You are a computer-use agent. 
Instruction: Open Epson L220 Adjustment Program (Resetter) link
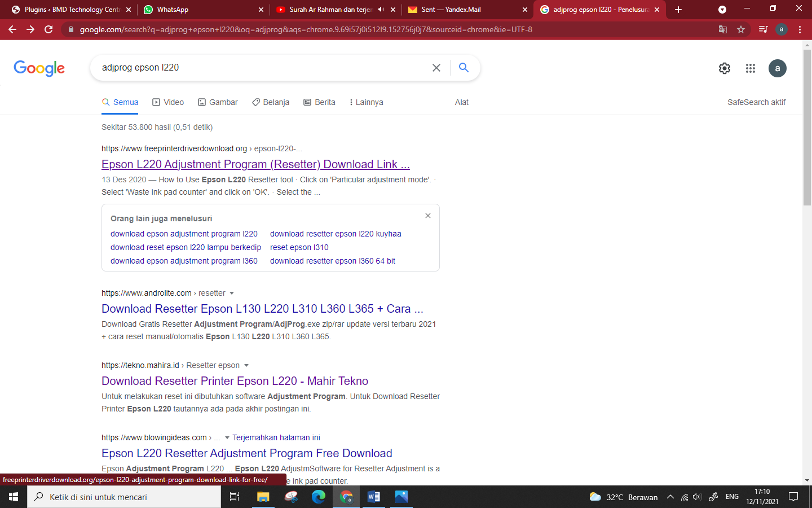[255, 164]
